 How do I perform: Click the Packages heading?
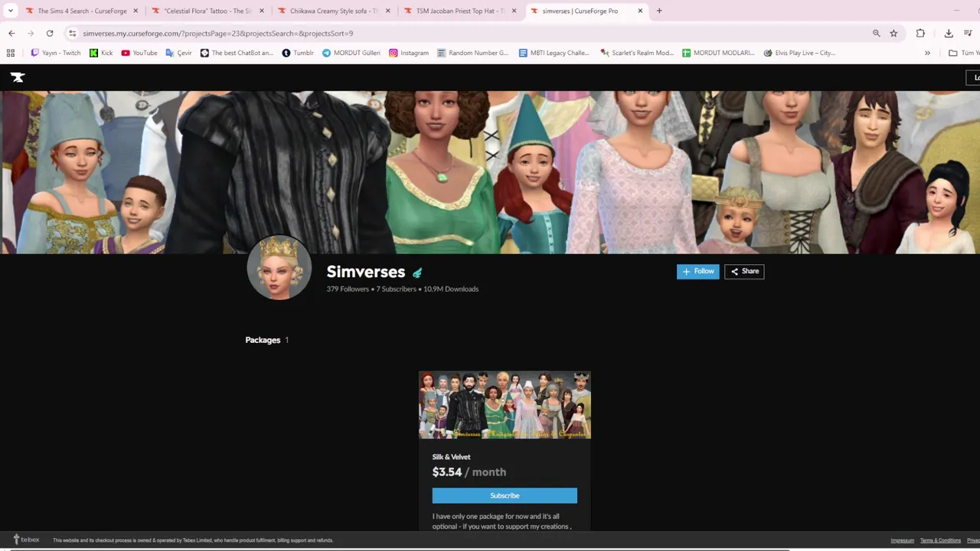point(263,340)
